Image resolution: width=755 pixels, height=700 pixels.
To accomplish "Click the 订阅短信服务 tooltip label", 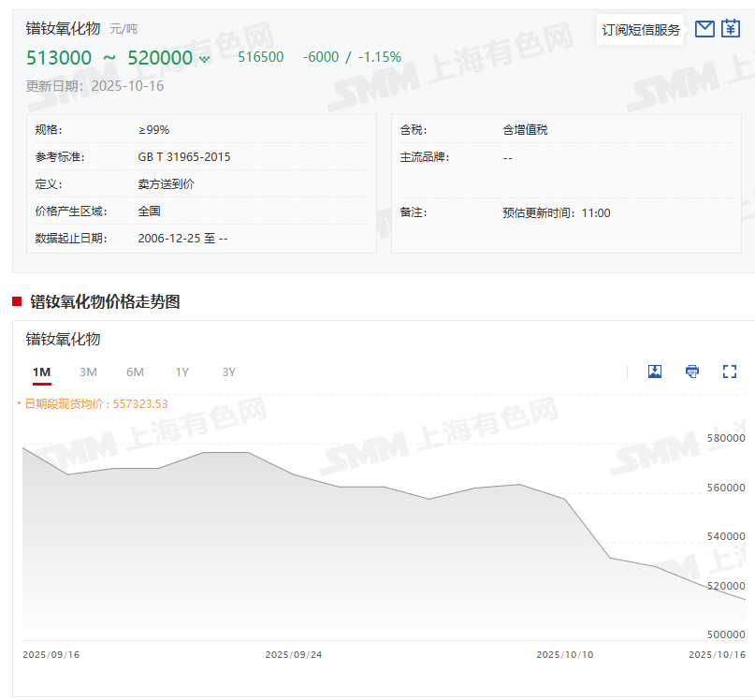I will pyautogui.click(x=641, y=30).
